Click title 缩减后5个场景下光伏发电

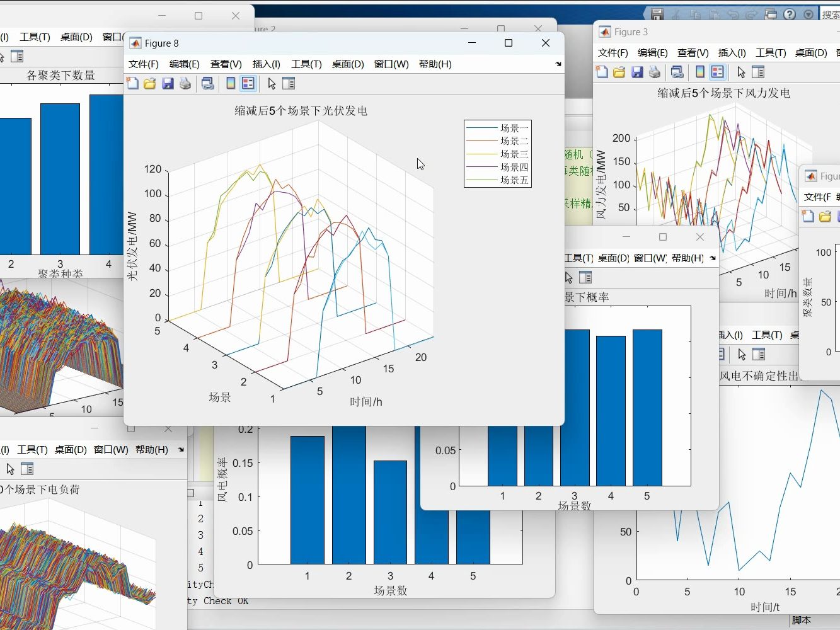pos(301,111)
